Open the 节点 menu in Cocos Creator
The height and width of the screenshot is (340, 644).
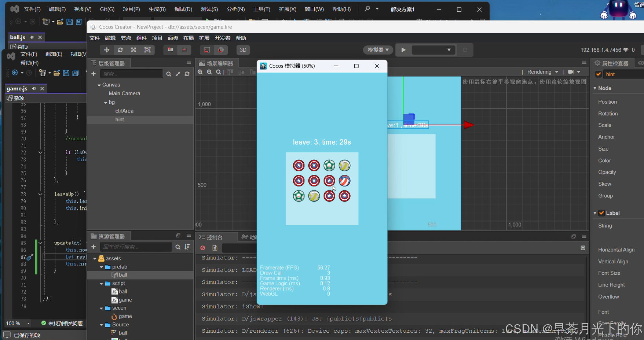click(126, 38)
